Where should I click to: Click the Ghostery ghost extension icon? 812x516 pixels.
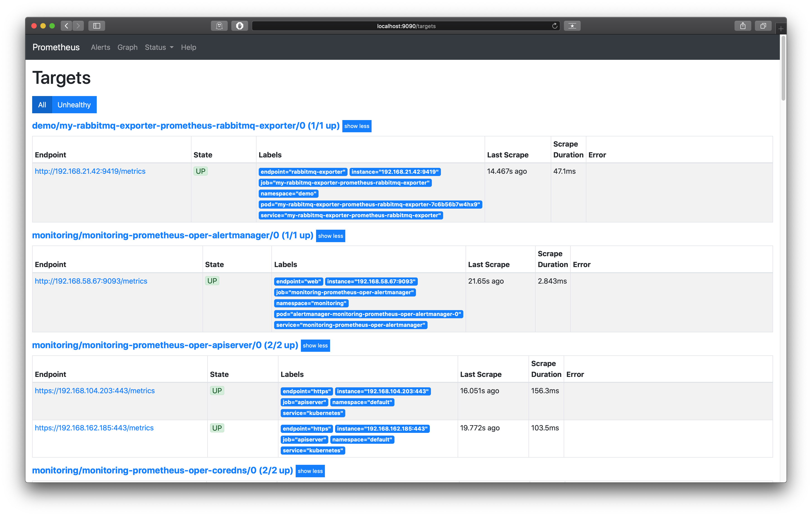click(219, 26)
